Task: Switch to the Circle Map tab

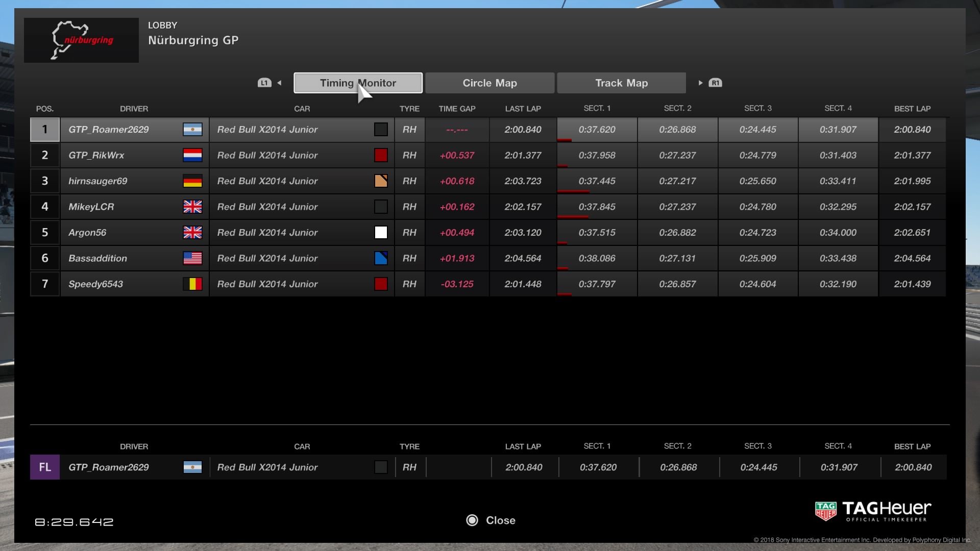Action: 489,83
